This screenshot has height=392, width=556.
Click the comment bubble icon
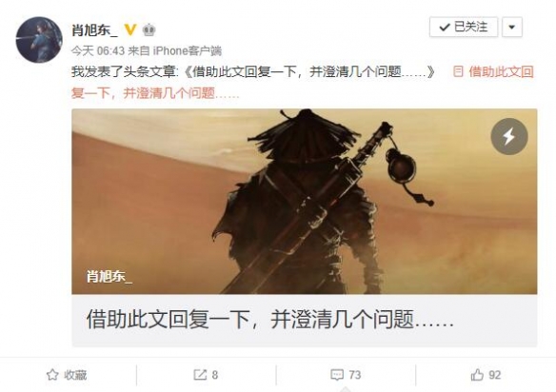coord(337,375)
